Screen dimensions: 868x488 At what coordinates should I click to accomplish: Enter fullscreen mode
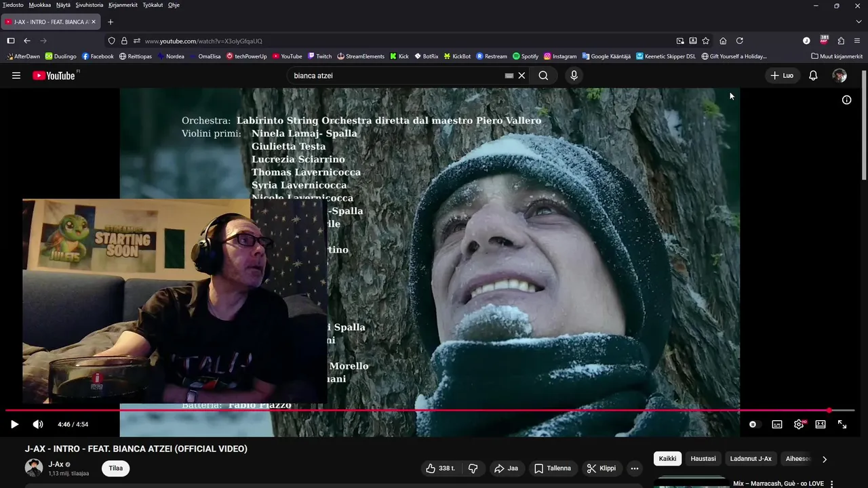tap(842, 424)
